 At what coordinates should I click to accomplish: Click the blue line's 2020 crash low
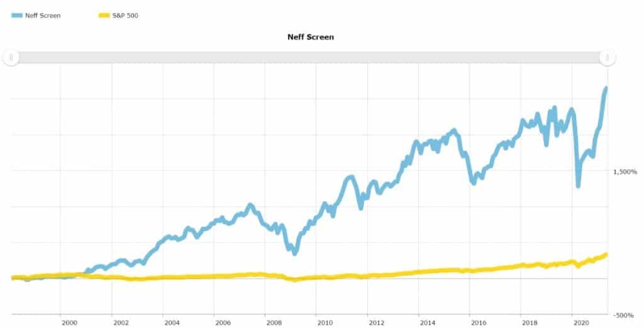coord(579,185)
